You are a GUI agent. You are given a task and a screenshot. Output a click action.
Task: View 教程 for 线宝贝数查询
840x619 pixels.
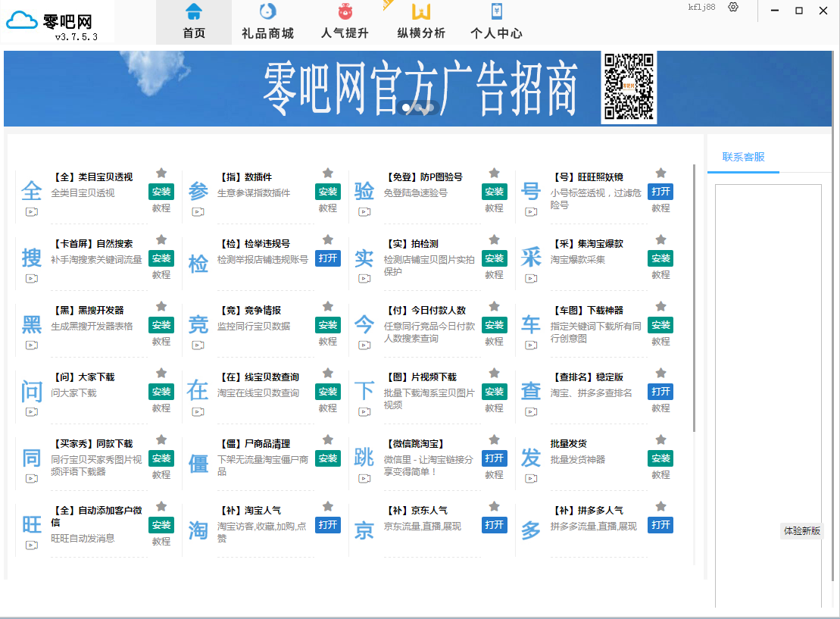(x=328, y=408)
